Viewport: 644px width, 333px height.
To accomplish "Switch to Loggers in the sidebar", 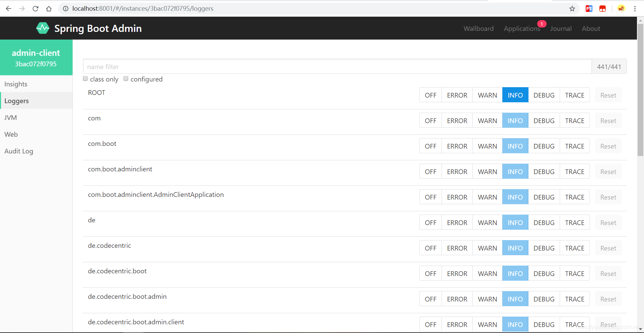I will click(36, 101).
